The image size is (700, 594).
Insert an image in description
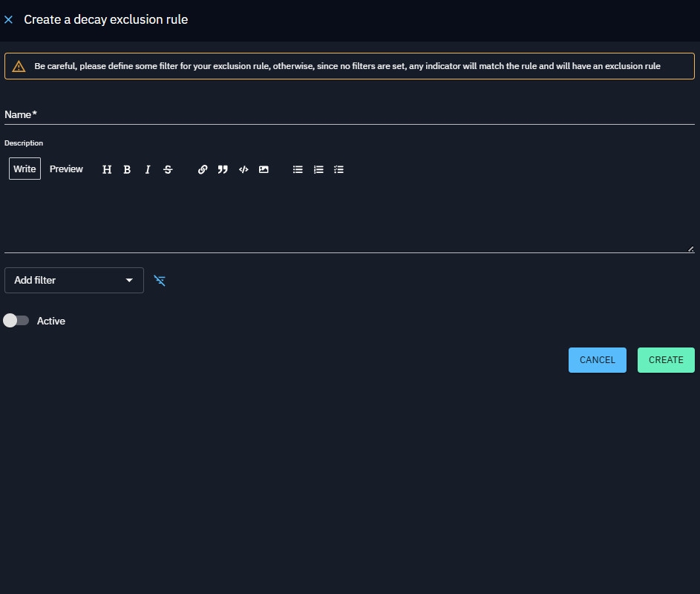point(264,169)
